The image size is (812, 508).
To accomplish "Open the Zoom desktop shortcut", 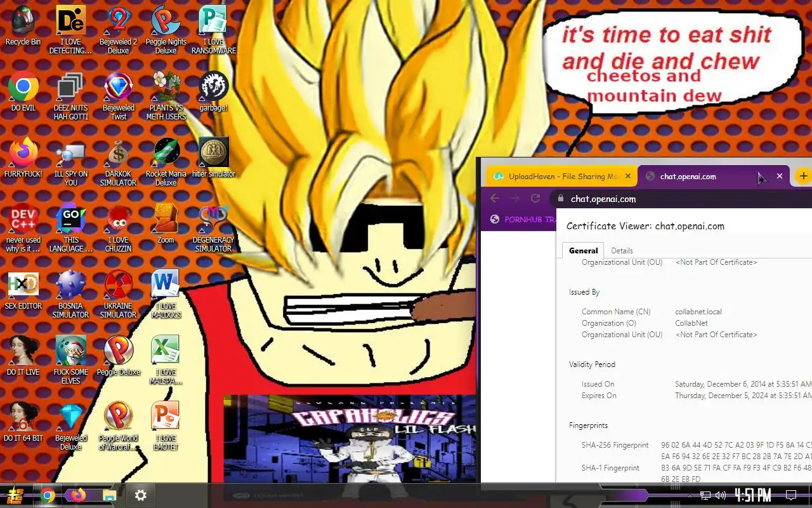I will coord(166,224).
